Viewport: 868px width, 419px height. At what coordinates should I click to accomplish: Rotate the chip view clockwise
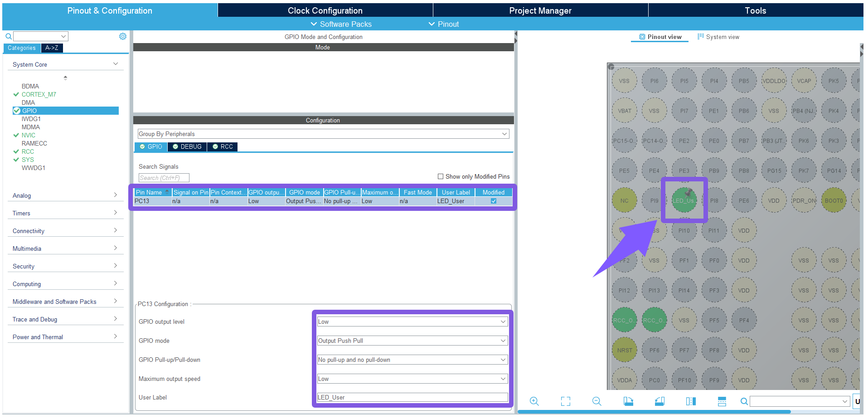point(628,401)
